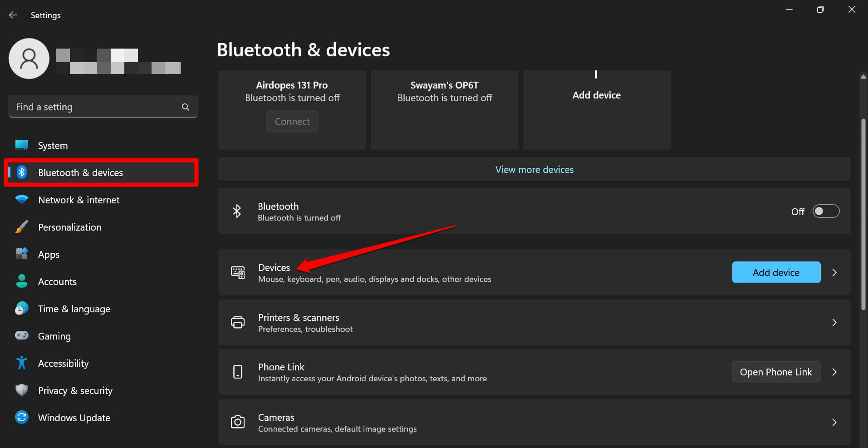The height and width of the screenshot is (448, 868).
Task: Go to Gaming settings
Action: click(103, 336)
